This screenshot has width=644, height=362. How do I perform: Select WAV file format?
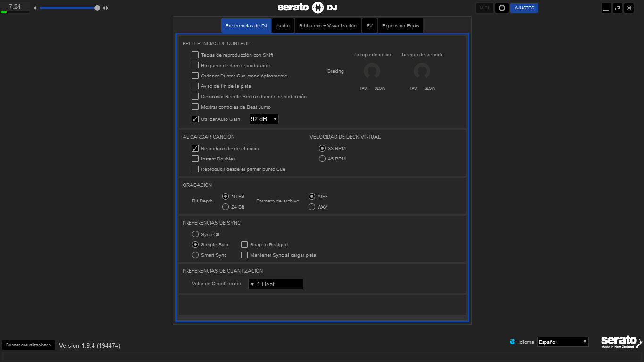[x=312, y=207]
